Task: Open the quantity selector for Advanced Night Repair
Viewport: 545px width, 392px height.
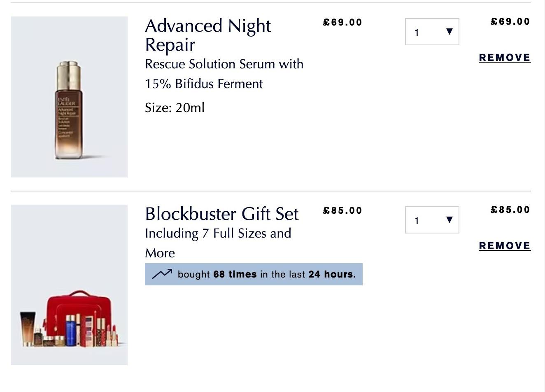Action: coord(432,32)
